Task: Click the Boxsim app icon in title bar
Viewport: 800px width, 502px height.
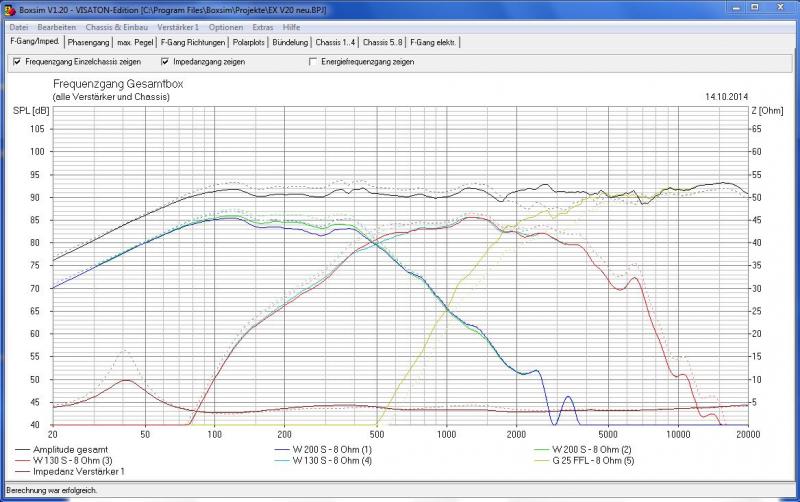Action: (x=10, y=10)
